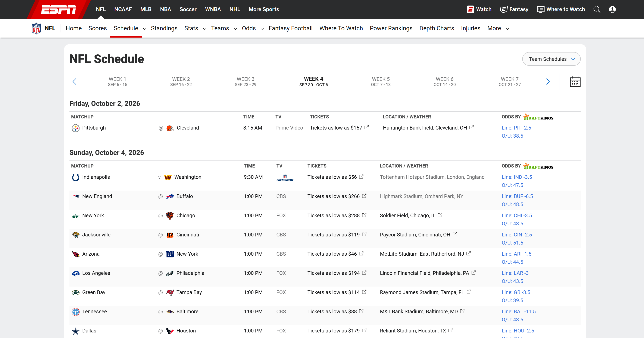
Task: Open Line: BAL -11.5 odds link
Action: [x=519, y=312]
